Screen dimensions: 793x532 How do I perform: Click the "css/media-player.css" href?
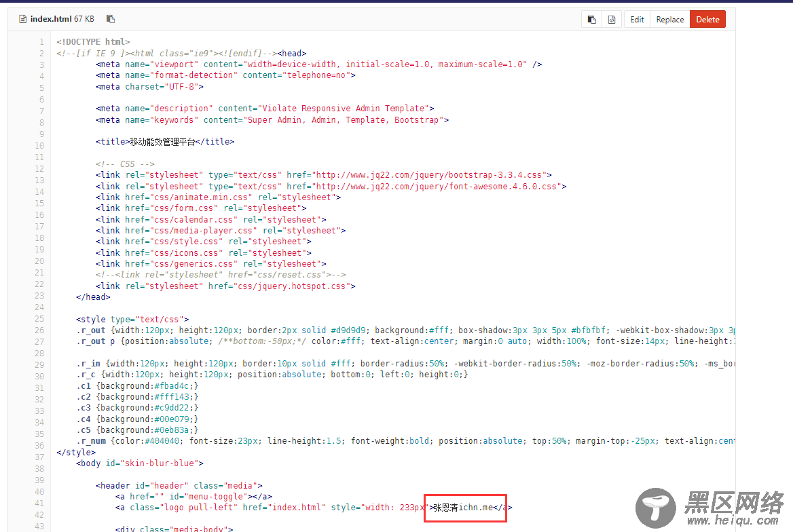[x=203, y=231]
